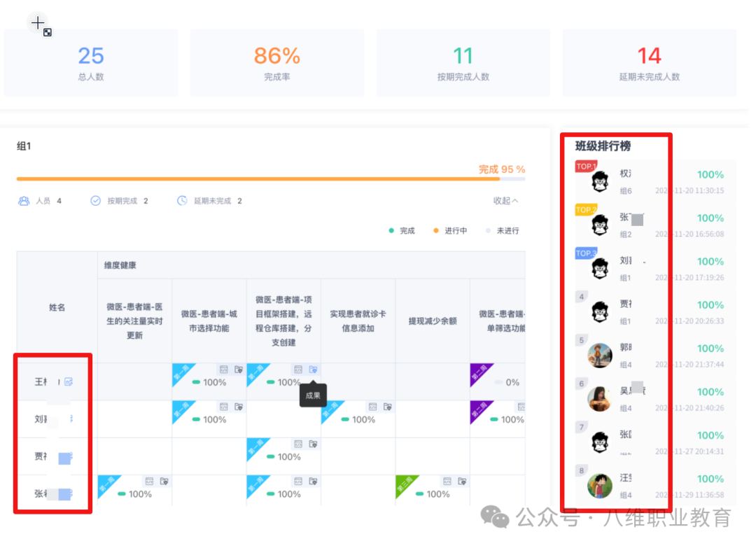Viewport: 756px width, 548px height.
Task: Click the rank 8 avatar in 班级排行榜
Action: (600, 485)
